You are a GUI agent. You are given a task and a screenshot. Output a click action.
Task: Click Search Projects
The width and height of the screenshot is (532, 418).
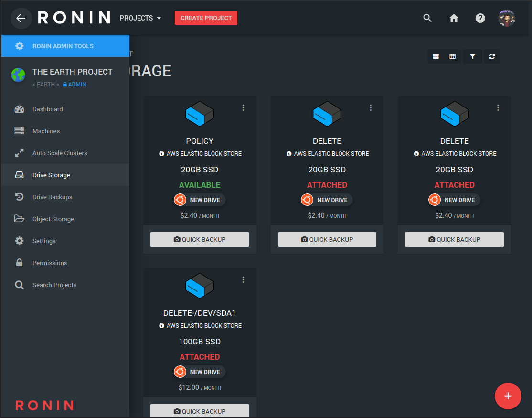[65, 285]
